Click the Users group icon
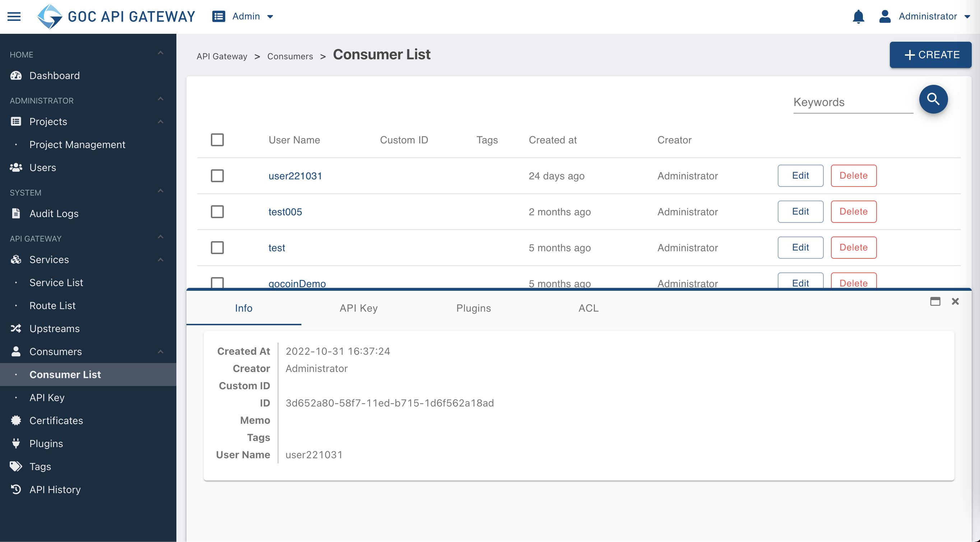The image size is (980, 542). tap(16, 167)
